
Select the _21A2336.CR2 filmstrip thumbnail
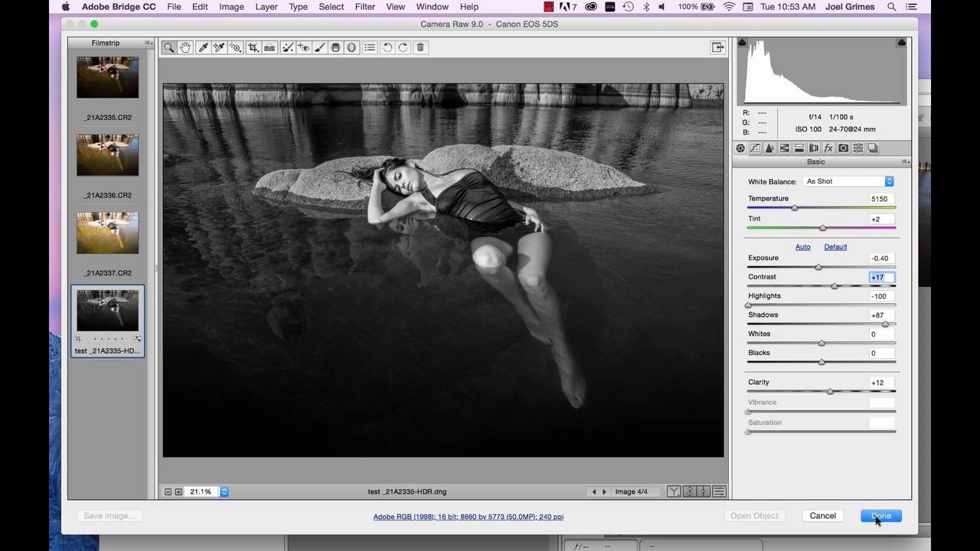[x=107, y=155]
